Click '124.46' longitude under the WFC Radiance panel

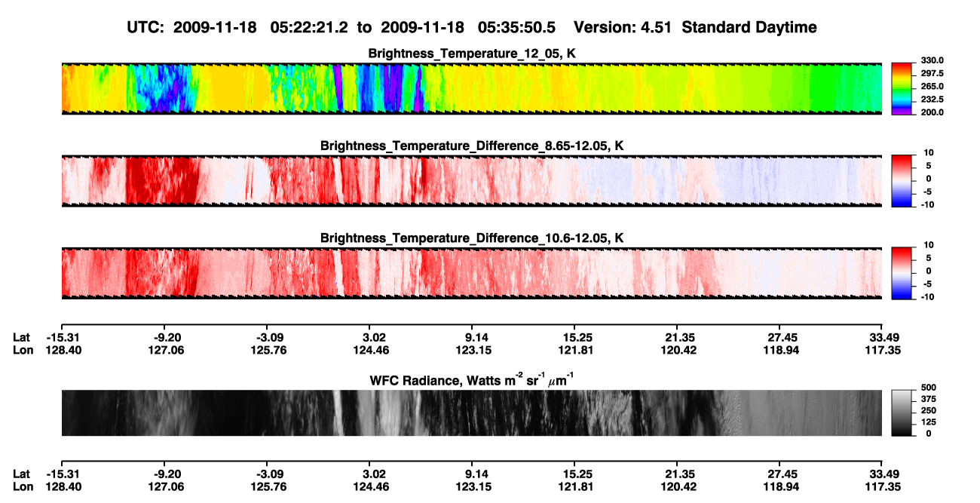pyautogui.click(x=372, y=488)
